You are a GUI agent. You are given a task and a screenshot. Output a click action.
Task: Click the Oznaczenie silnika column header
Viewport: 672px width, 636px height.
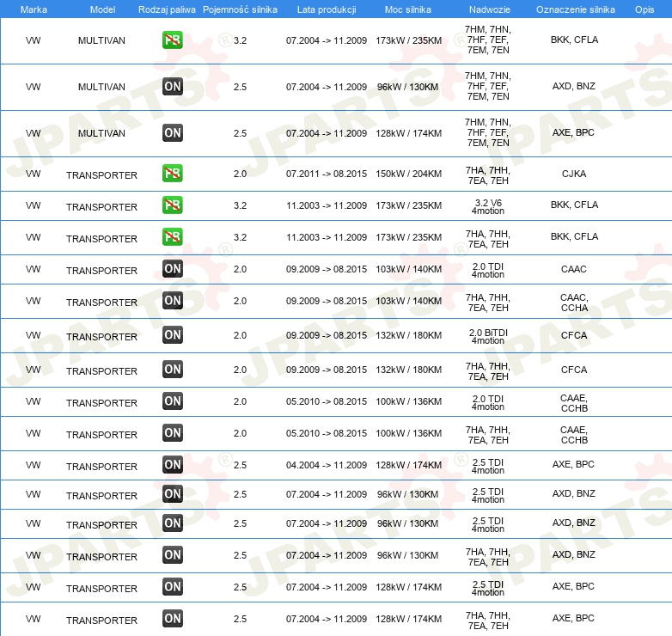point(575,9)
